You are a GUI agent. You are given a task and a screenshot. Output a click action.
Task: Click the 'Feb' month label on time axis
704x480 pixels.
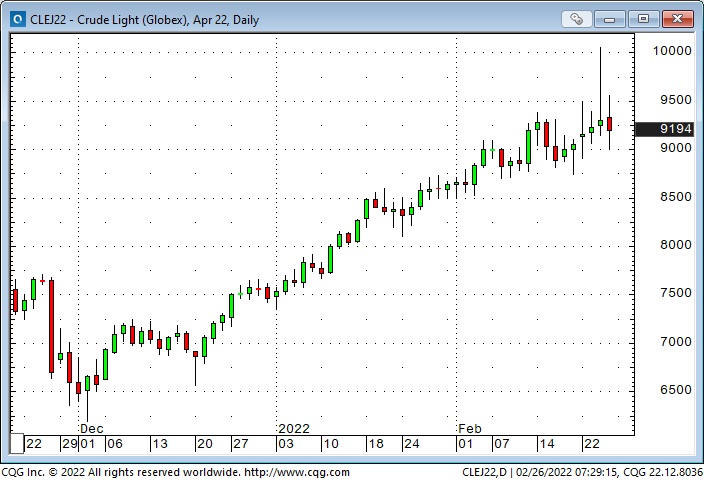click(470, 429)
